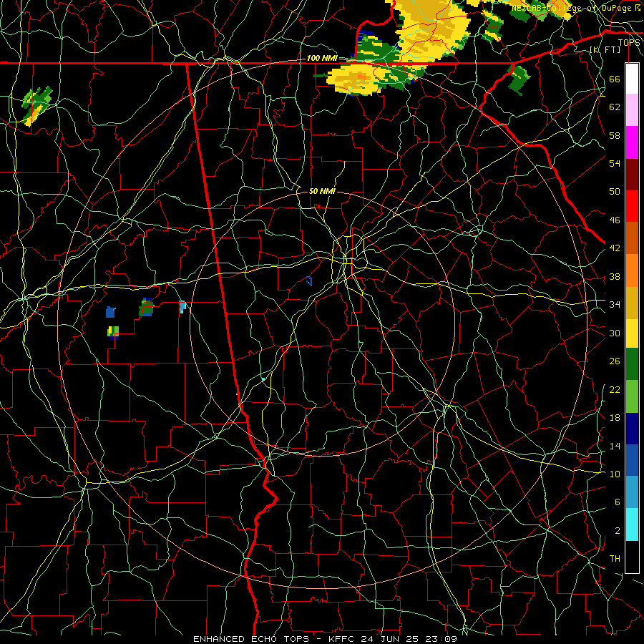644x644 pixels.
Task: Click the legend value "2"
Action: pyautogui.click(x=617, y=531)
